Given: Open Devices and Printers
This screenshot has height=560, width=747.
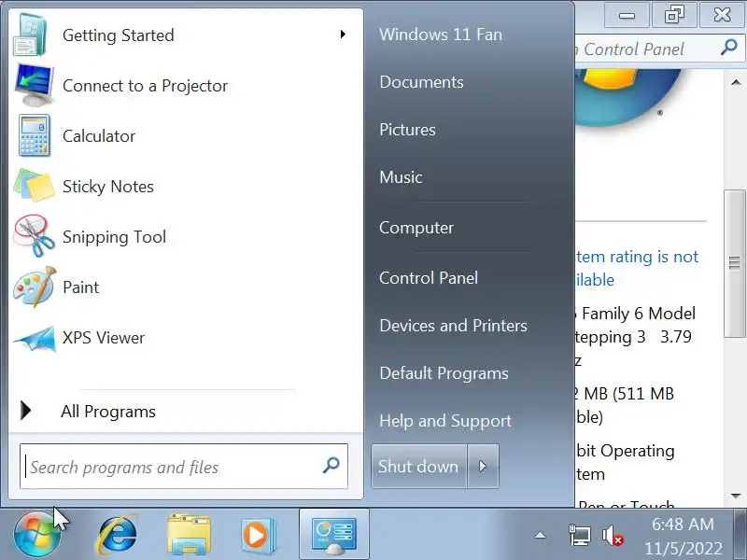Looking at the screenshot, I should tap(453, 325).
